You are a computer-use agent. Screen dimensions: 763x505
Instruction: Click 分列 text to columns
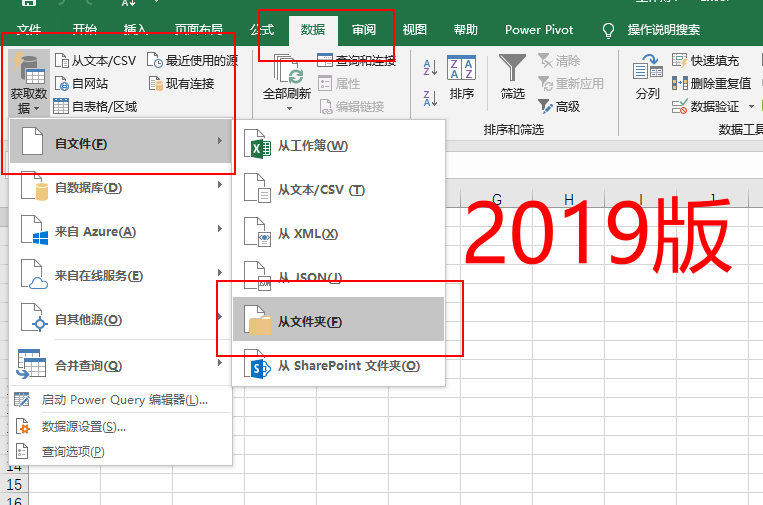point(647,78)
